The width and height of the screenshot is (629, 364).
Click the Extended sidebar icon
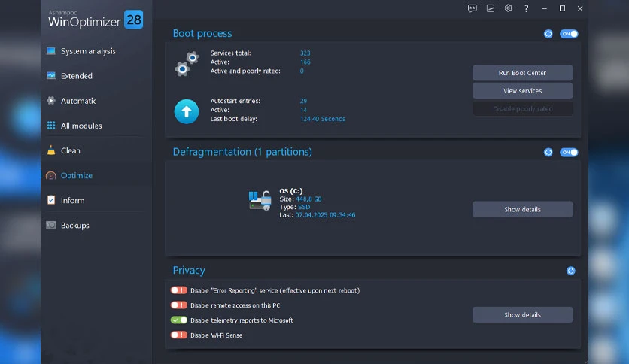[51, 76]
